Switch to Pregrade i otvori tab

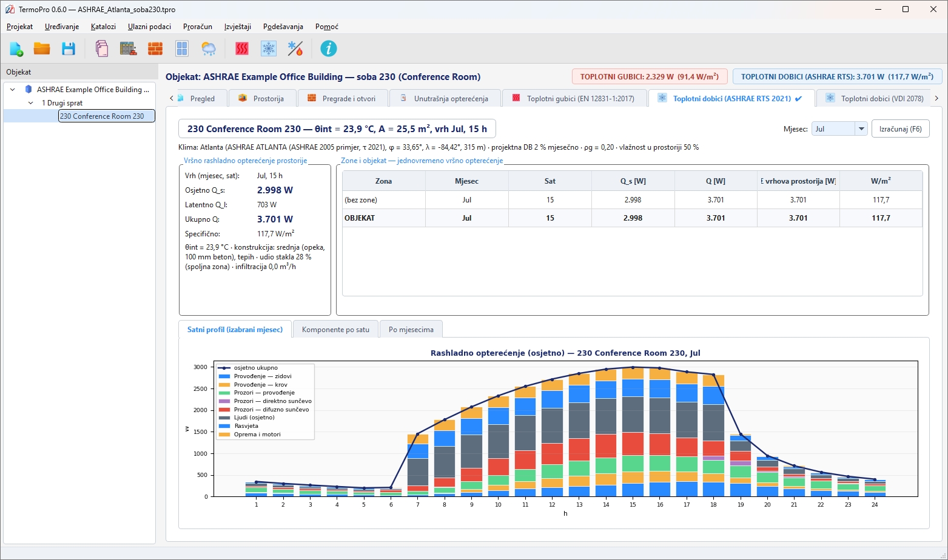click(x=342, y=98)
